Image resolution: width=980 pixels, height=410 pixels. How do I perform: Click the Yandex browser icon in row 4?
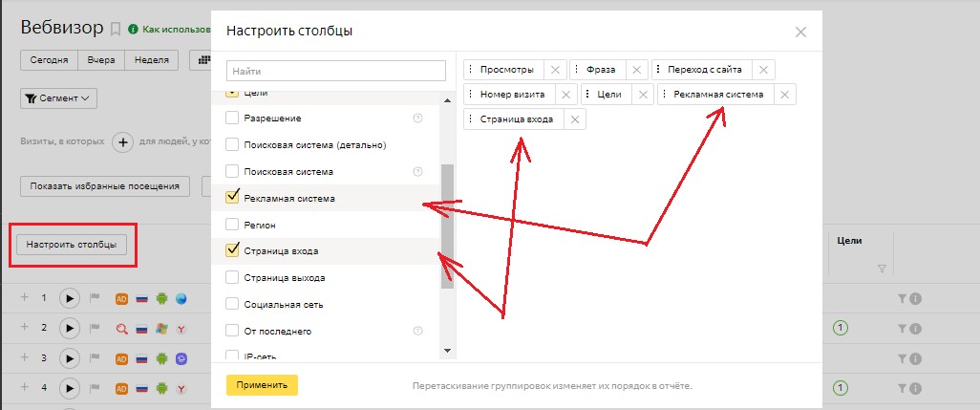[181, 388]
